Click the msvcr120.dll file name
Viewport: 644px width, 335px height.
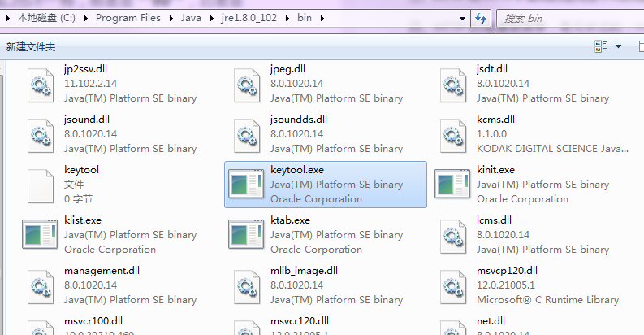pos(300,321)
